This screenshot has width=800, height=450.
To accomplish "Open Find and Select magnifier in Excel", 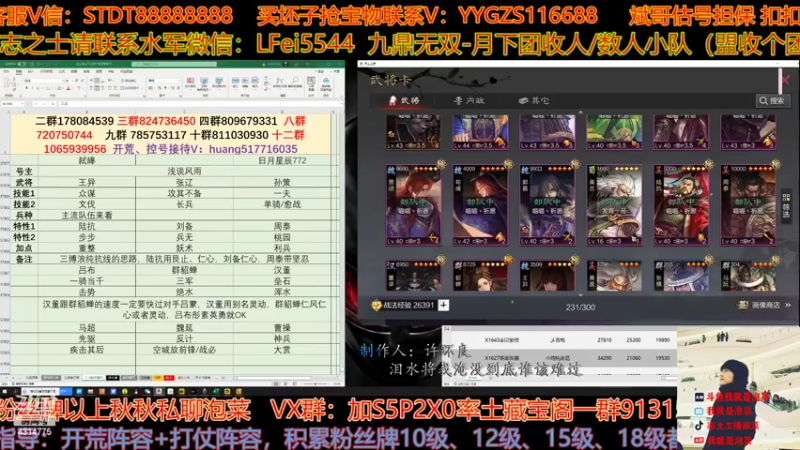I will (295, 83).
